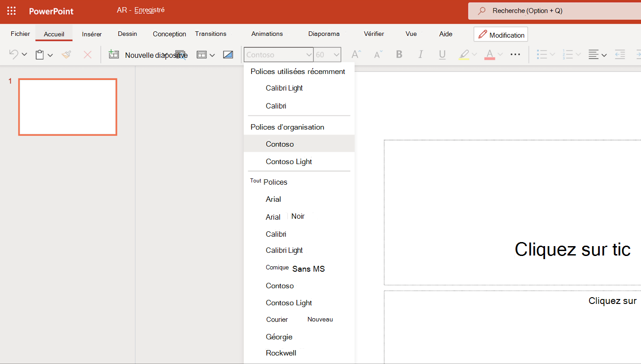Click the paragraph alignment icon

tap(593, 55)
